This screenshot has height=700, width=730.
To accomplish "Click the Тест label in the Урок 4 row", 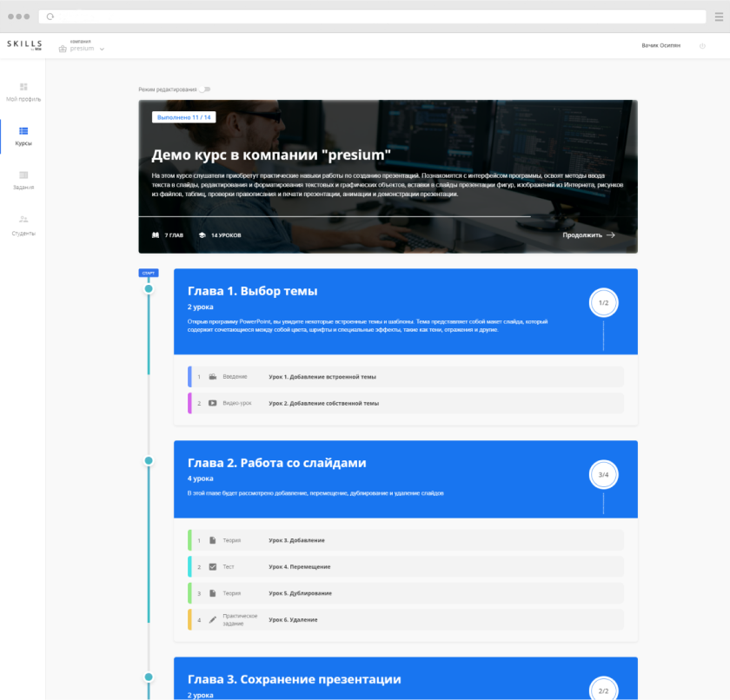I will tap(228, 567).
